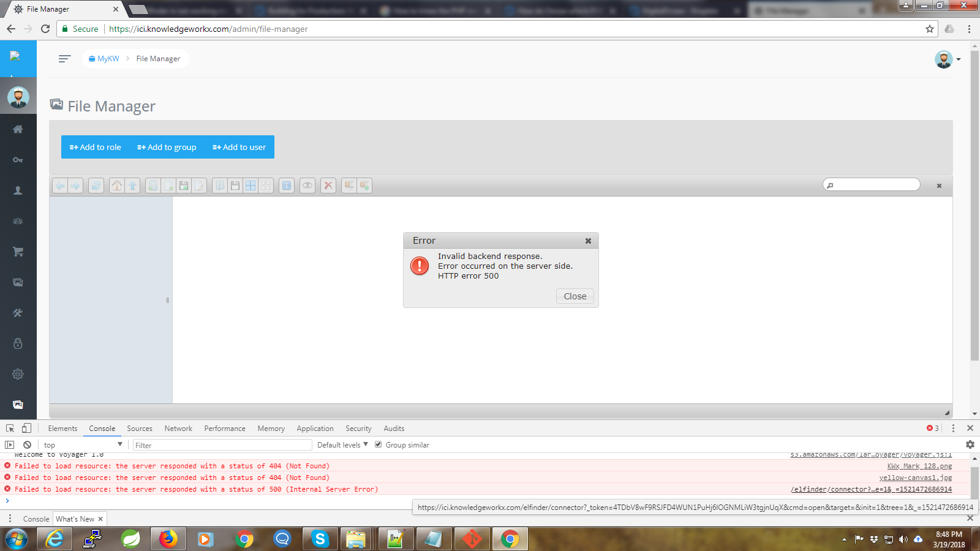The width and height of the screenshot is (980, 551).
Task: Preview file with the eye icon
Action: [x=307, y=186]
